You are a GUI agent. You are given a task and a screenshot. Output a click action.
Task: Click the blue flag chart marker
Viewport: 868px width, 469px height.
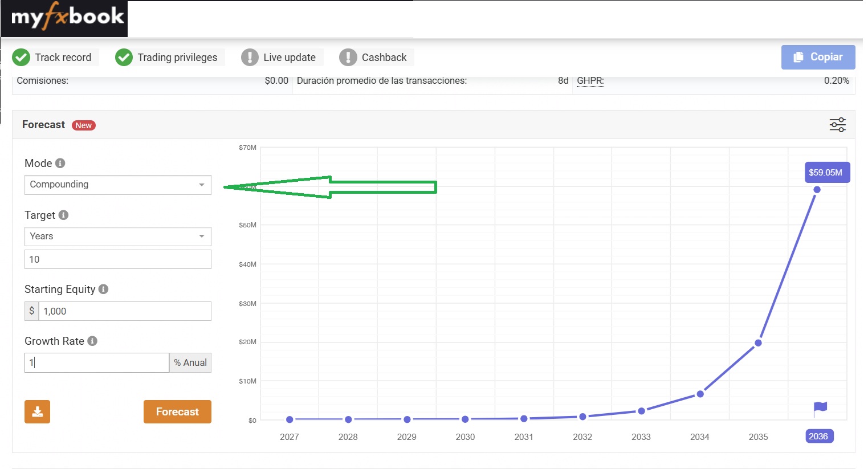(x=820, y=408)
